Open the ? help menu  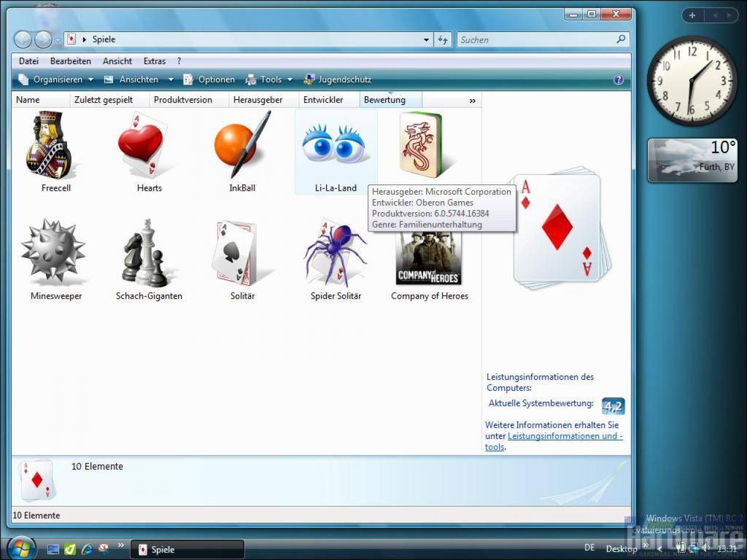coord(179,61)
